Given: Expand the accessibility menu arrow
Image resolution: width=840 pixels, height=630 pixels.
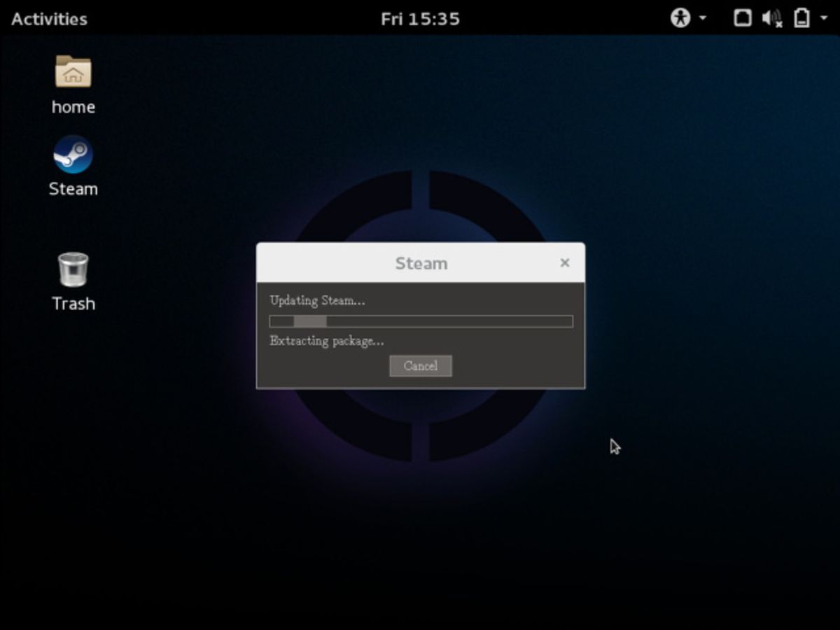Looking at the screenshot, I should (702, 18).
